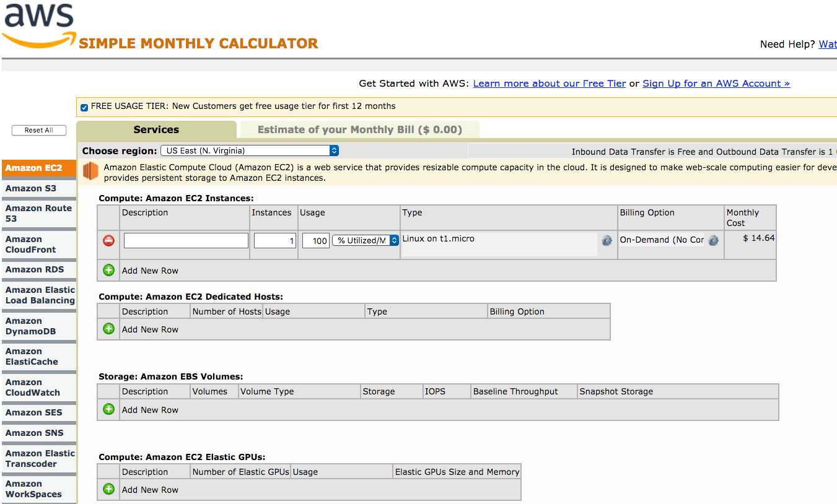The image size is (837, 504).
Task: Click the Reset All button
Action: pos(38,130)
